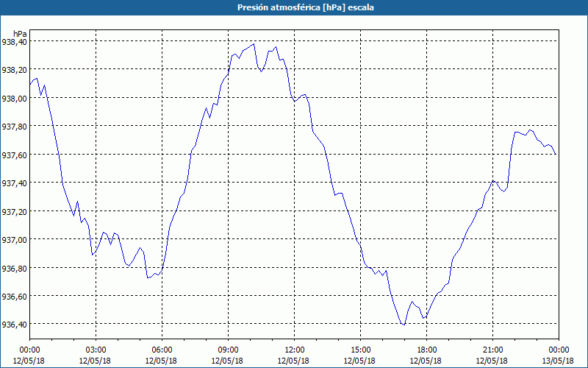Click the 12:00 time label

click(294, 350)
